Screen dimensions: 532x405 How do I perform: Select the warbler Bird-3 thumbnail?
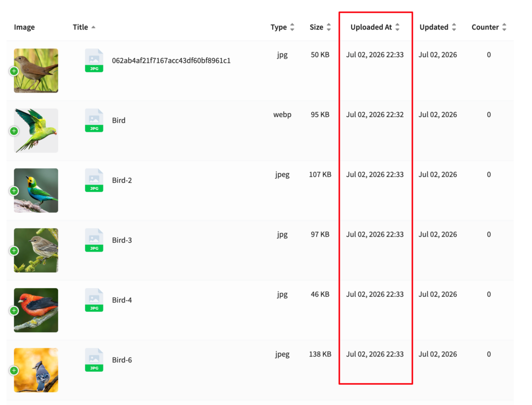[36, 250]
